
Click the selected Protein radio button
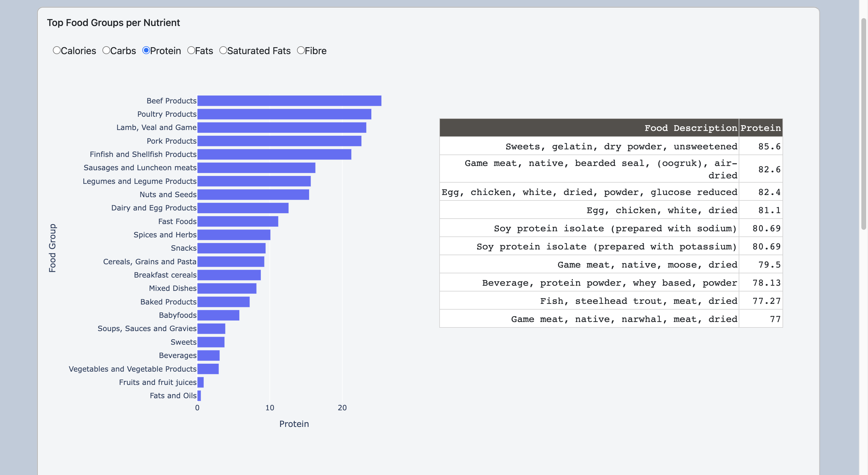point(146,50)
